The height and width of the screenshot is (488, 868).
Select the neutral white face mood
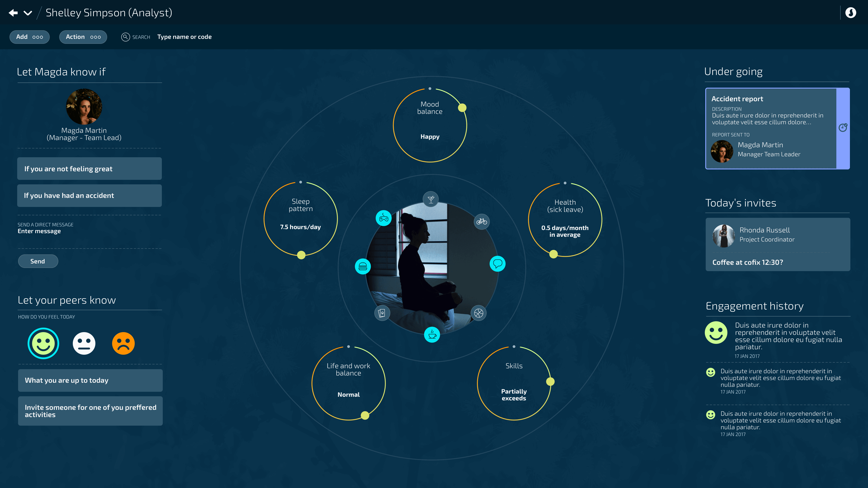click(84, 343)
